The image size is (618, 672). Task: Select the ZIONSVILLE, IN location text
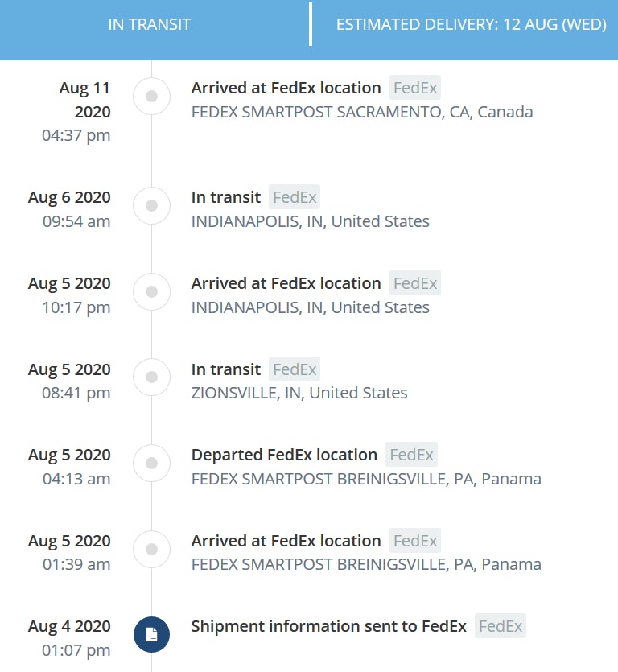click(x=299, y=393)
